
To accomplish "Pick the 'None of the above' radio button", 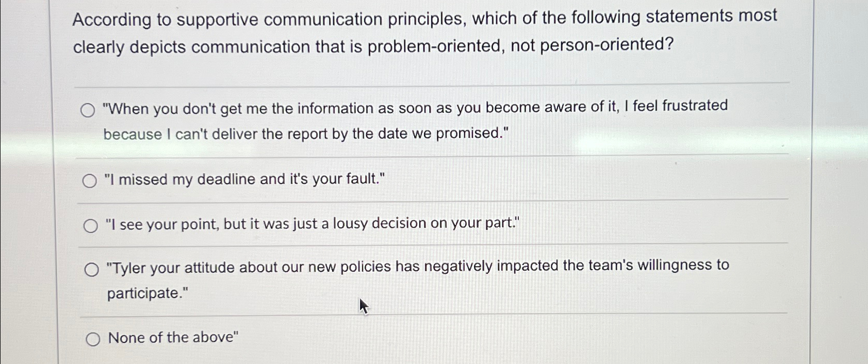I will 93,339.
